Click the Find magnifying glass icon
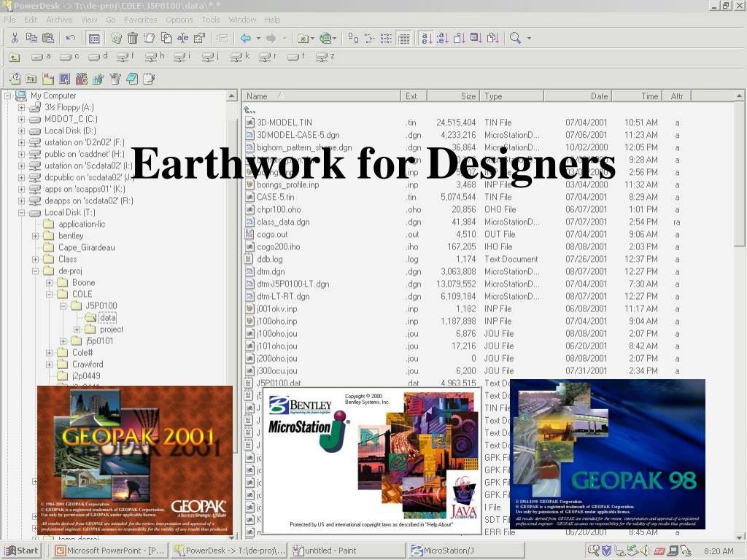Image resolution: width=747 pixels, height=560 pixels. tap(516, 38)
